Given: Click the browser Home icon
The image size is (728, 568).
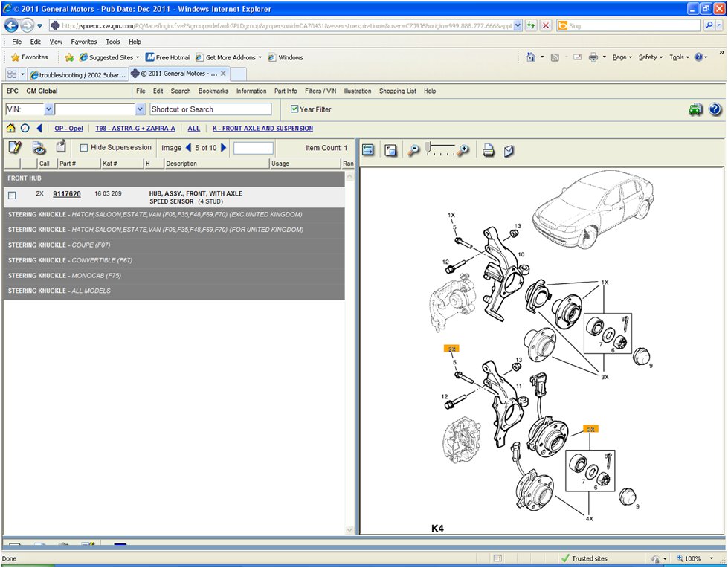Looking at the screenshot, I should (x=531, y=57).
